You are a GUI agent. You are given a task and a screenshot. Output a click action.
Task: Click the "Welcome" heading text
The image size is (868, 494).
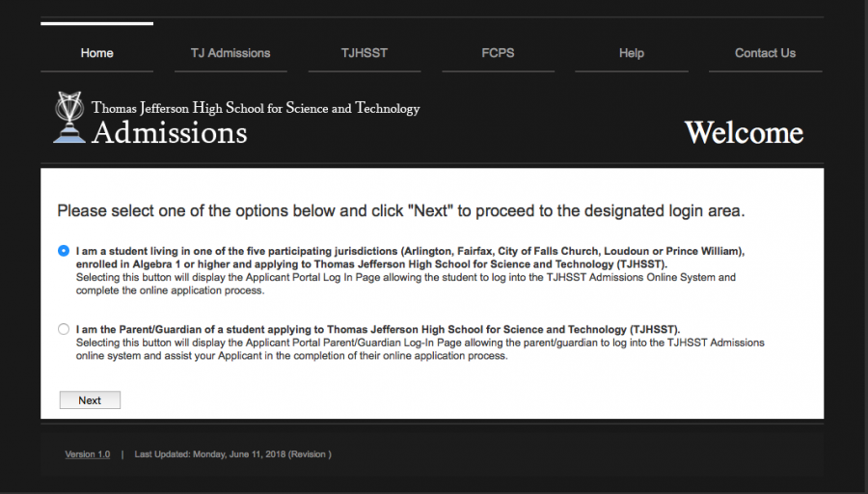[x=744, y=133]
